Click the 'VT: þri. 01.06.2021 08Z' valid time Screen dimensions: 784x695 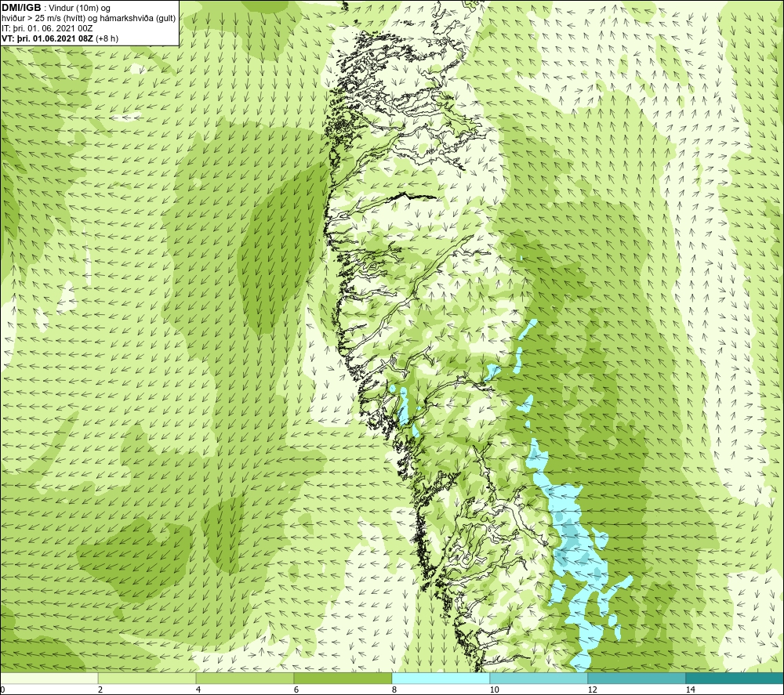tap(47, 38)
